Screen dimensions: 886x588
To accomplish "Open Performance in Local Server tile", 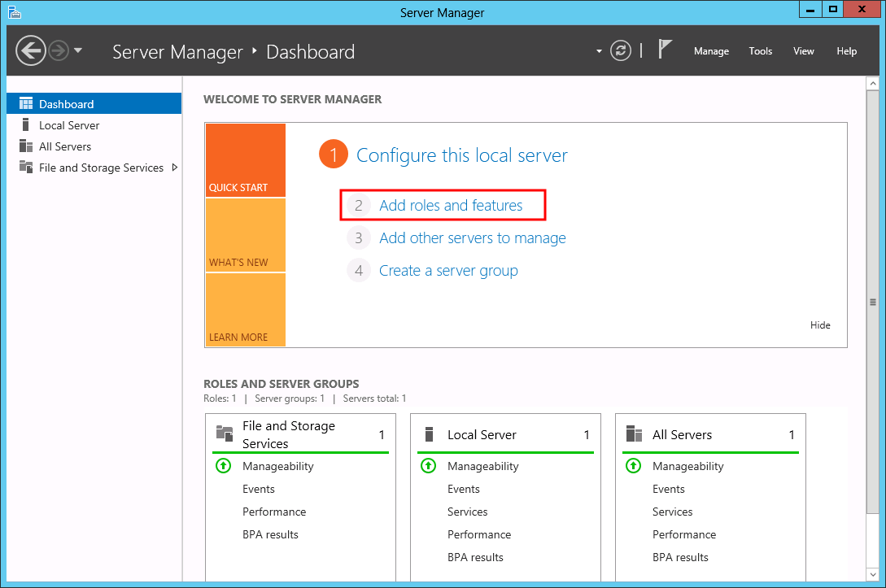I will point(479,534).
